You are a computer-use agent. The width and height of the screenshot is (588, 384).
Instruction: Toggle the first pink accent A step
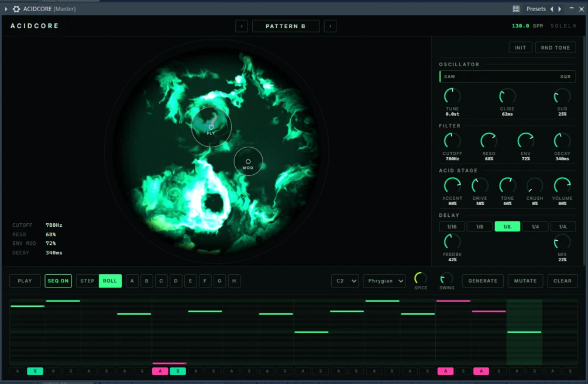point(160,371)
